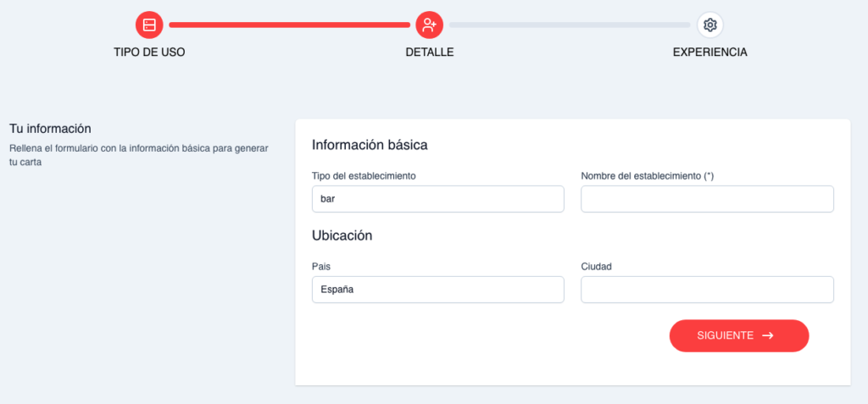Click the Tipo del establecimiento label
868x404 pixels.
364,176
